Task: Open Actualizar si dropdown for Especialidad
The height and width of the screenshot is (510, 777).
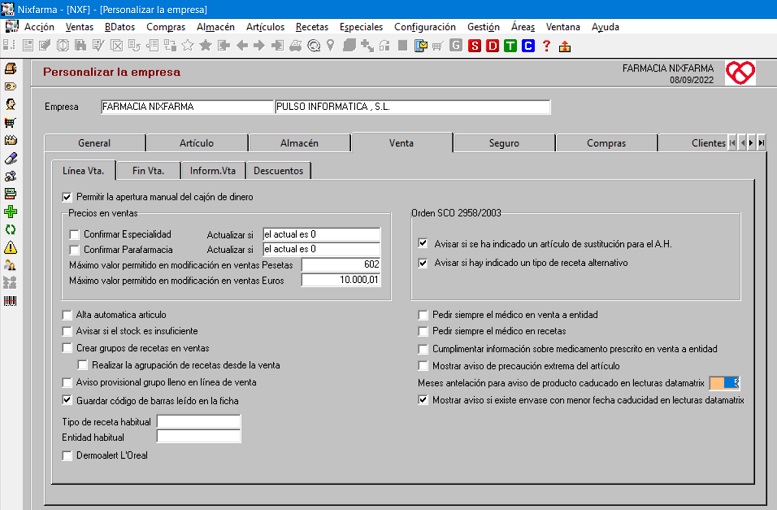Action: 322,234
